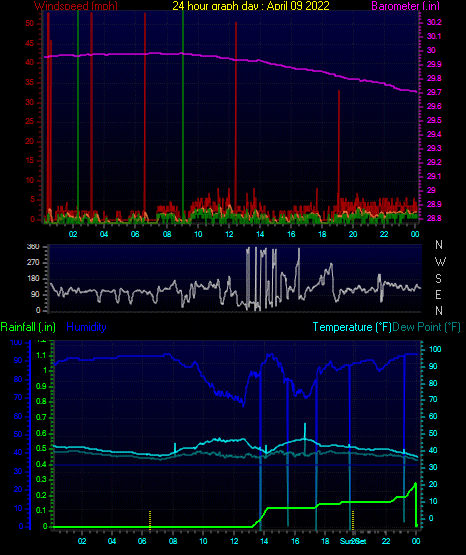Click the E compass direction label

pyautogui.click(x=438, y=294)
